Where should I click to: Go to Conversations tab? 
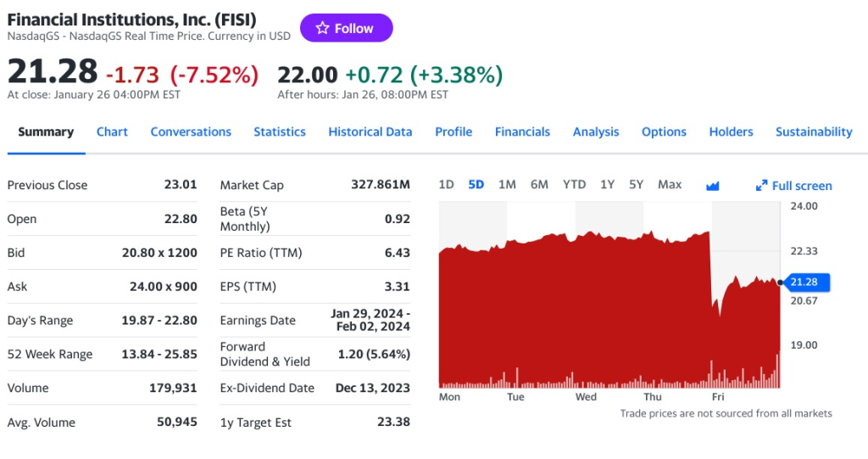[x=191, y=132]
